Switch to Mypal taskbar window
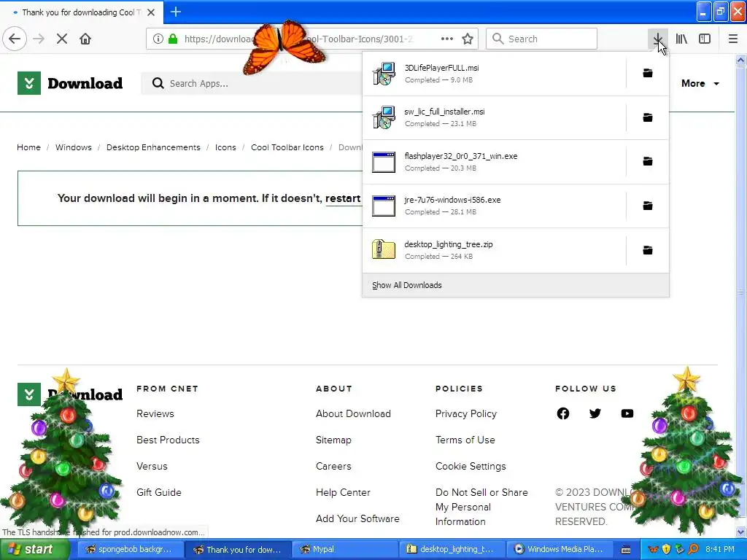Screen dimensions: 747x560 point(344,549)
